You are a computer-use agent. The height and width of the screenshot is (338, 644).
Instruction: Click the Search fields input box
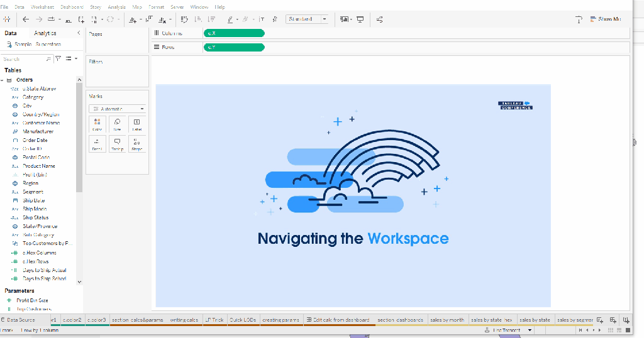[24, 58]
